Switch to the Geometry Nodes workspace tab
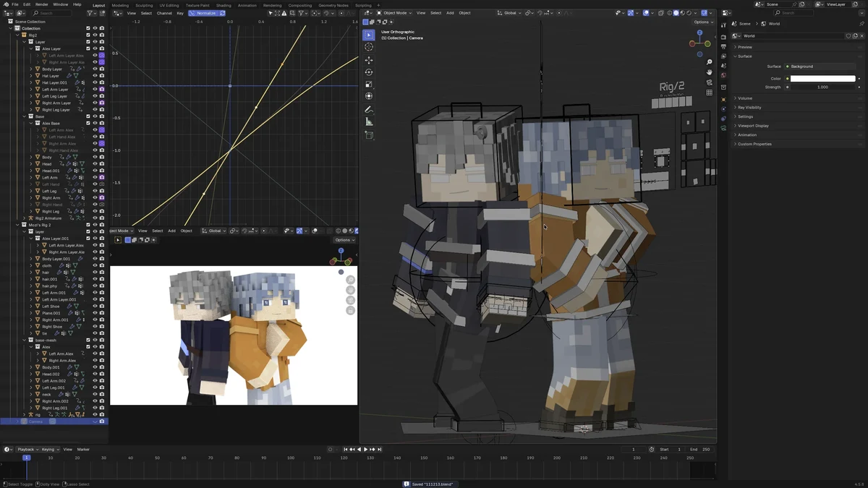 click(x=333, y=5)
